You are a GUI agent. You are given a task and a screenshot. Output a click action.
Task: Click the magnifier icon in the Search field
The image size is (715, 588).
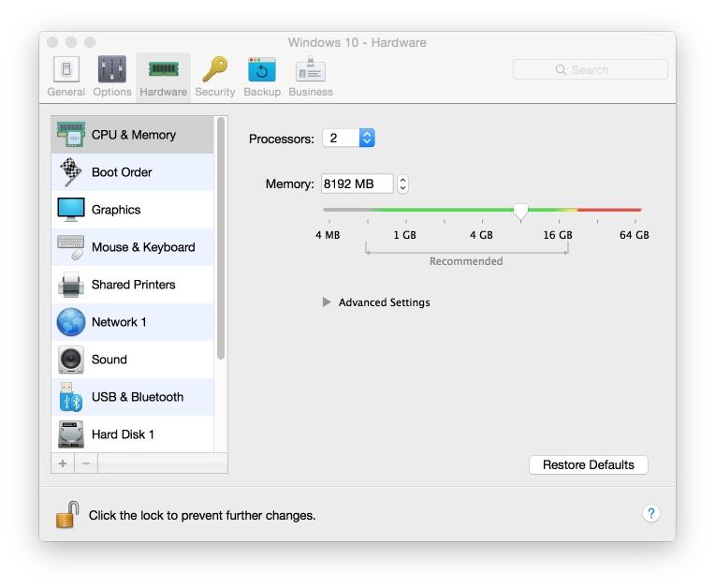coord(561,69)
